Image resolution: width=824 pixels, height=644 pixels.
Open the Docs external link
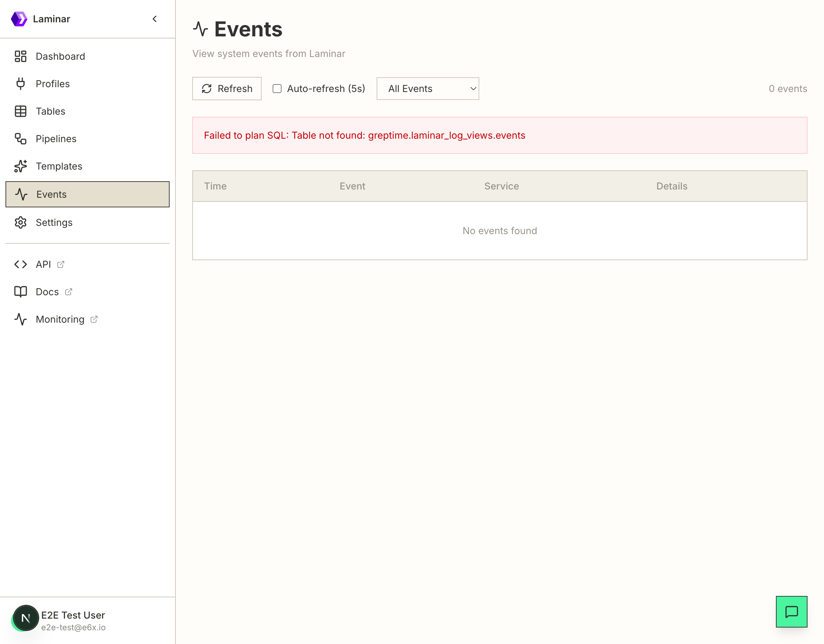[47, 291]
